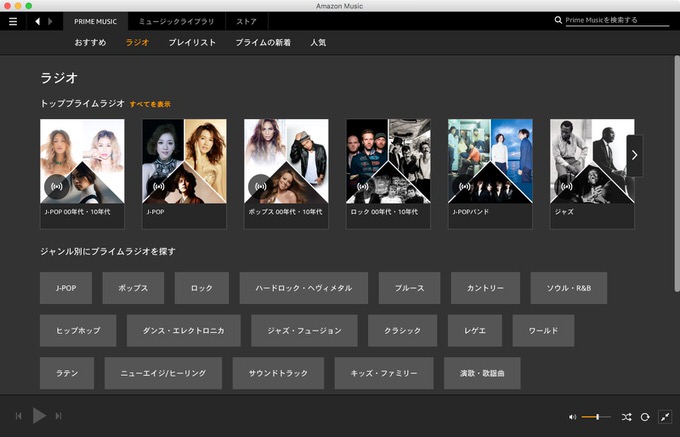This screenshot has height=437, width=680.
Task: Start the ジャズ radio icon
Action: [566, 186]
